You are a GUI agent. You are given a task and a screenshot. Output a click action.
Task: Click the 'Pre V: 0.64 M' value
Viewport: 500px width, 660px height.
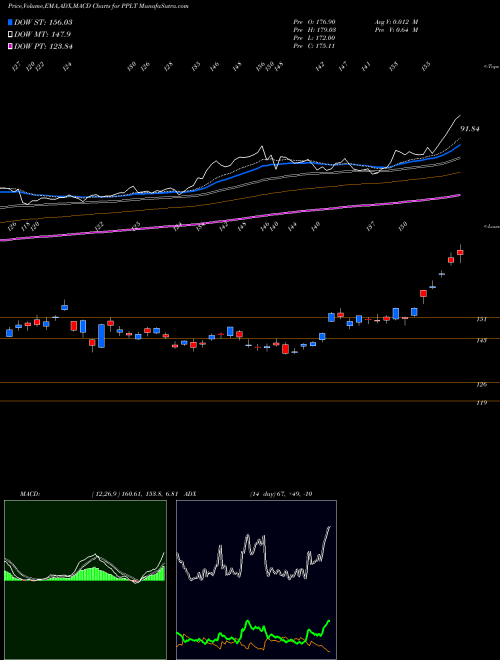click(396, 30)
